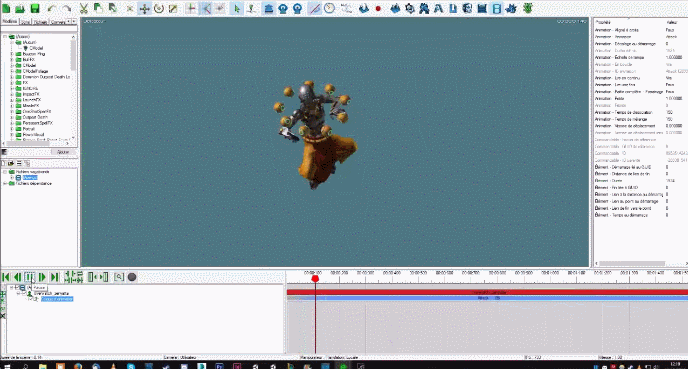Click the undo arrow icon
Viewport: 688px width, 369px height.
pyautogui.click(x=52, y=8)
